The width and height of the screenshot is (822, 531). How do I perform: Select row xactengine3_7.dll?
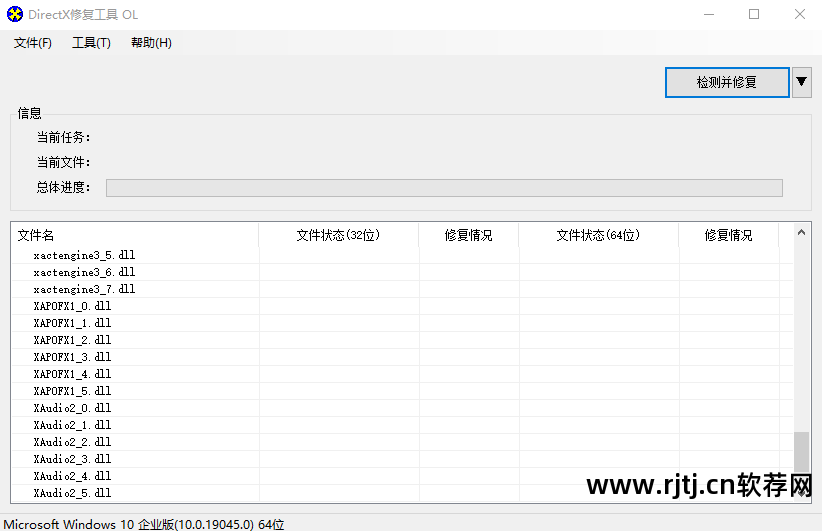(x=402, y=289)
